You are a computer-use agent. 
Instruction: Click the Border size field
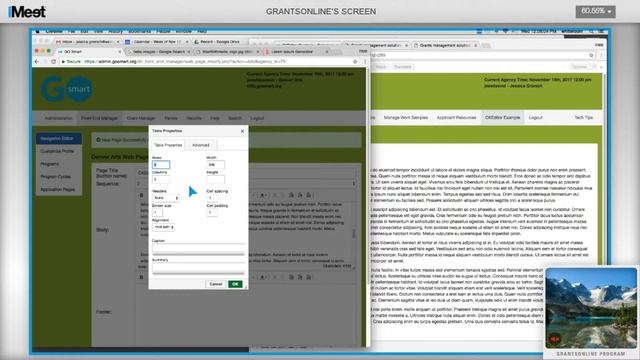157,213
